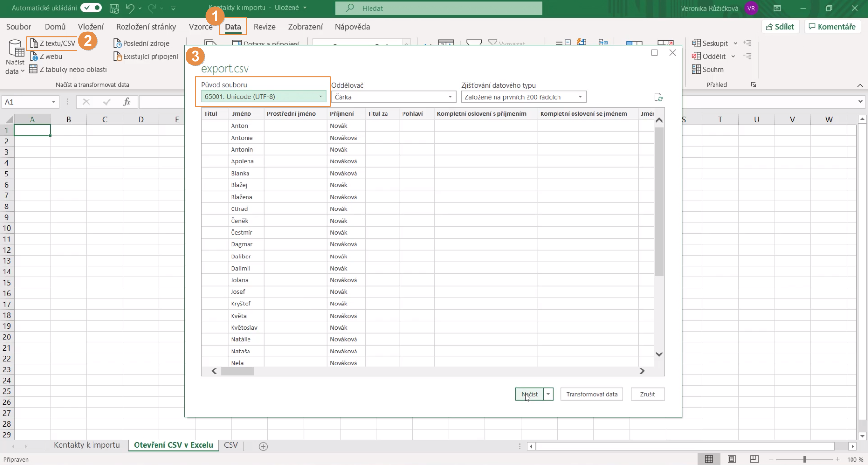Image resolution: width=868 pixels, height=465 pixels.
Task: Click the zoom in plus button
Action: pos(837,459)
